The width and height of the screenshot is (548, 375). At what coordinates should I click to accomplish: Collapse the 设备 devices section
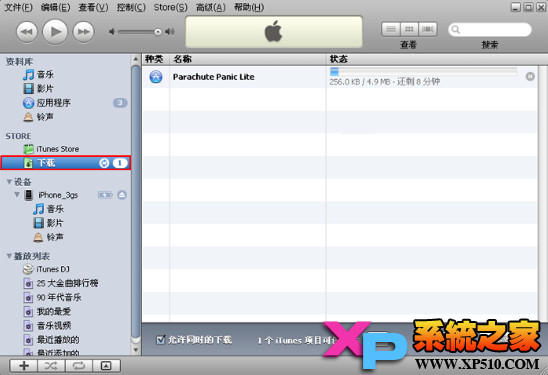[9, 182]
